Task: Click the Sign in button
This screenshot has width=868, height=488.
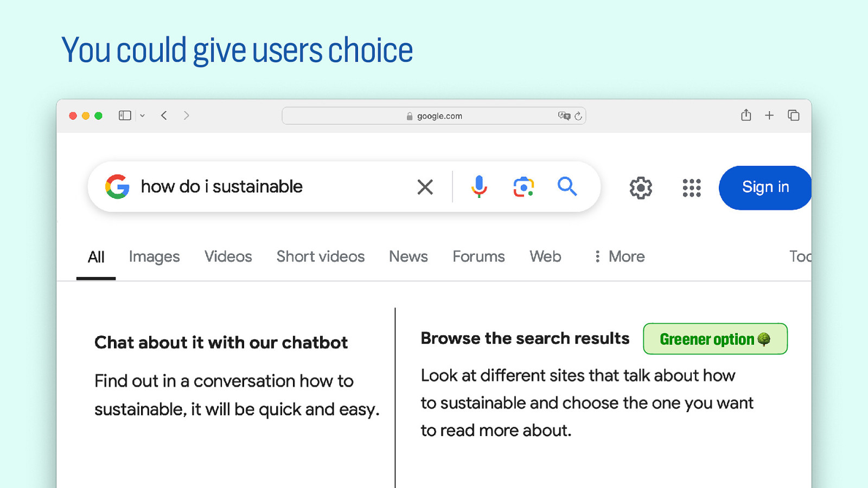Action: point(765,188)
